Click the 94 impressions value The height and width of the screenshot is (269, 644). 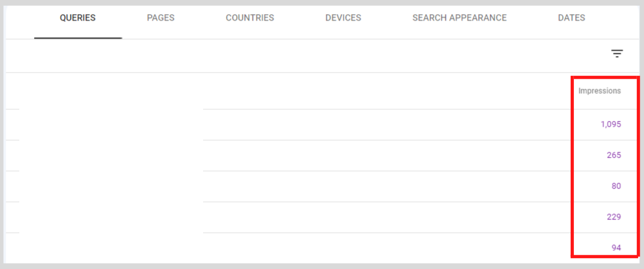(x=616, y=248)
